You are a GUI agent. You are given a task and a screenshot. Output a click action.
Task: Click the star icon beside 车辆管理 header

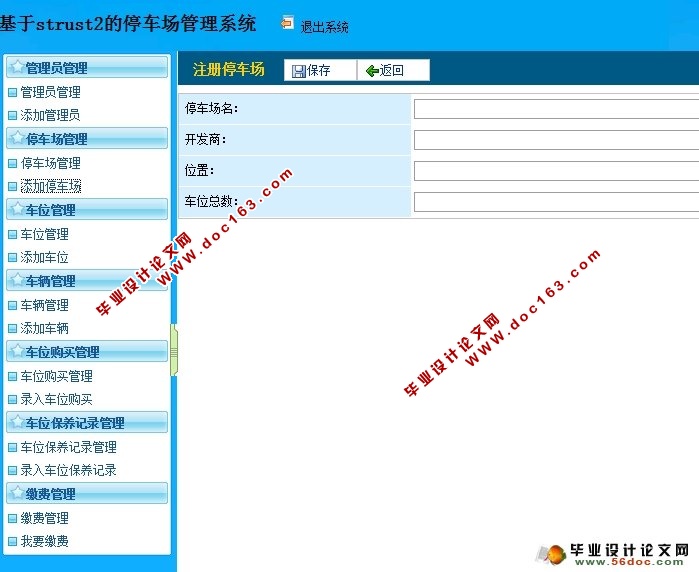tap(16, 281)
